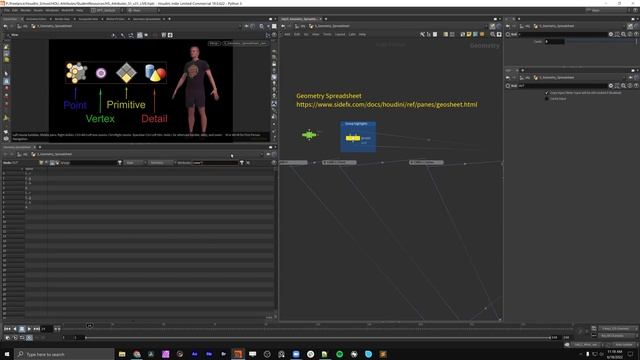
Task: Click the tree list icon beside the wrench
Action: 429,35
